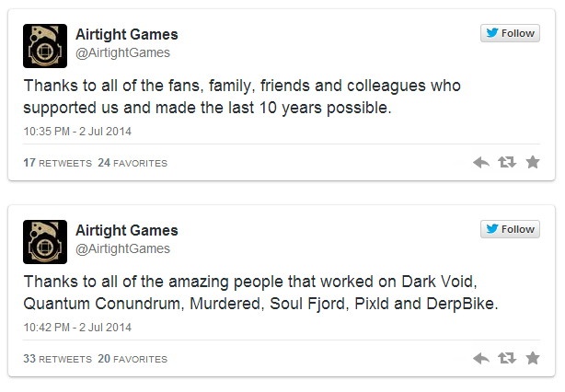
Task: Follow Airtight Games from the second tweet
Action: (510, 229)
